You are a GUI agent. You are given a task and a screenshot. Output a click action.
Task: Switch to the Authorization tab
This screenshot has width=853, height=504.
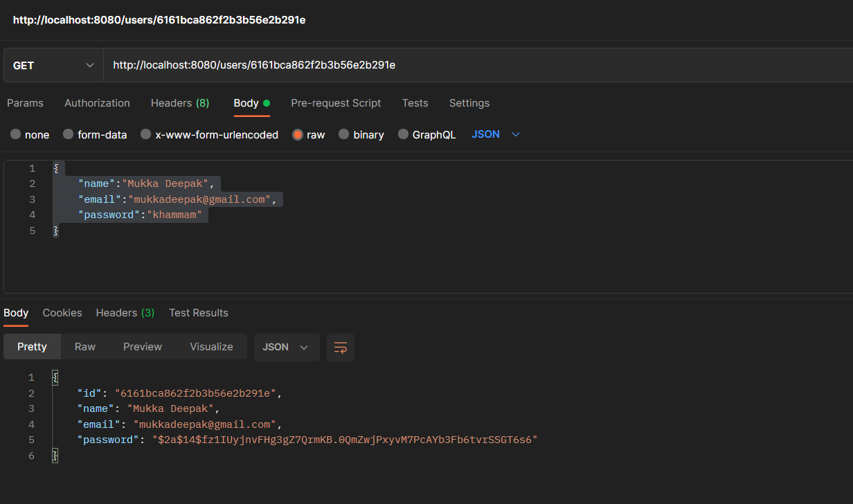tap(97, 102)
